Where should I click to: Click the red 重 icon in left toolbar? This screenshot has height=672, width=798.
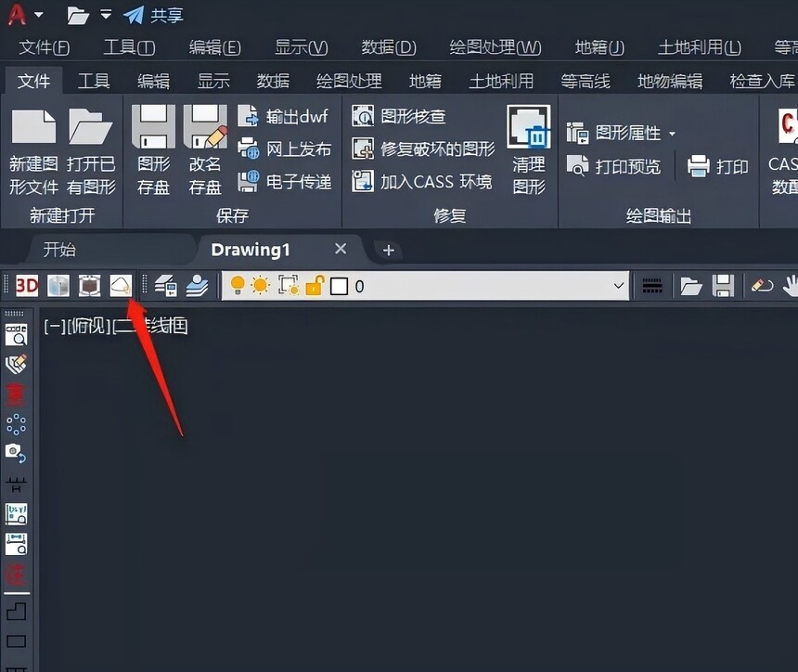click(17, 394)
